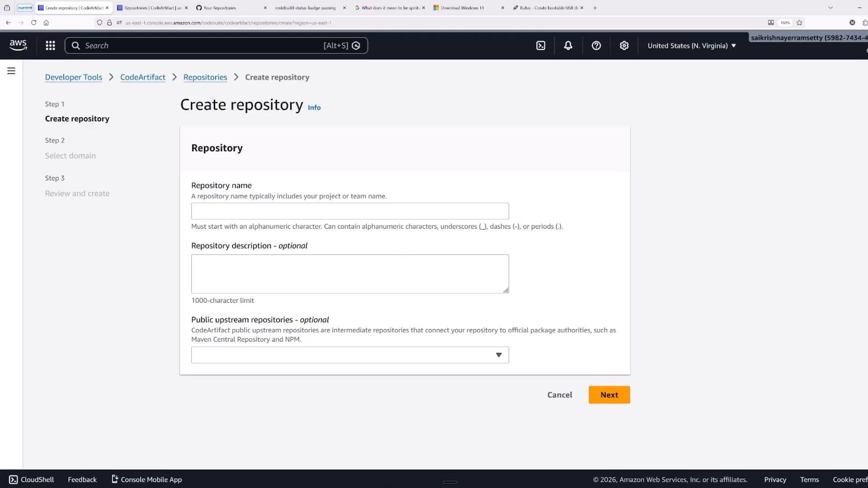Go to CodeArtifact breadcrumb
The height and width of the screenshot is (488, 868).
[x=143, y=77]
